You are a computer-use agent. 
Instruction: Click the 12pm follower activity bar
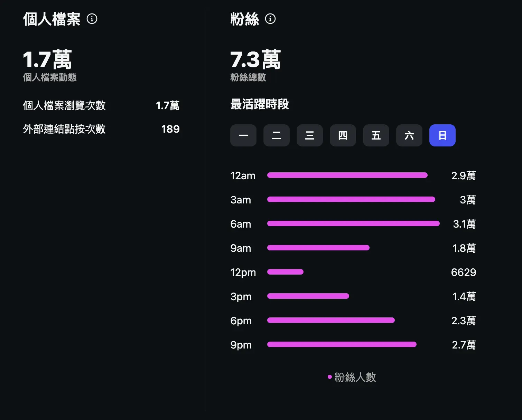point(286,272)
